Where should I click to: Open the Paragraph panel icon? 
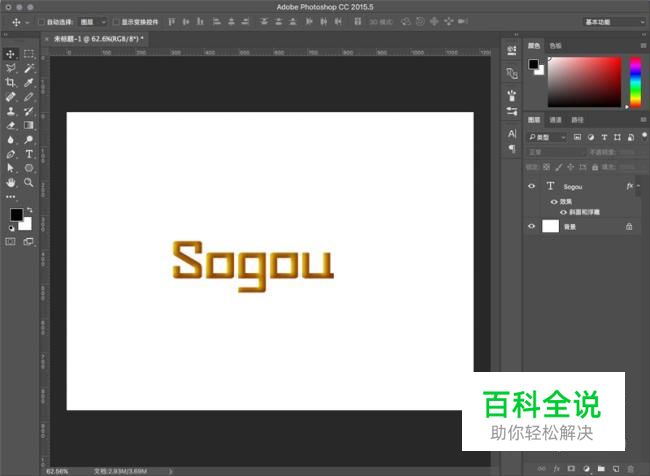512,148
